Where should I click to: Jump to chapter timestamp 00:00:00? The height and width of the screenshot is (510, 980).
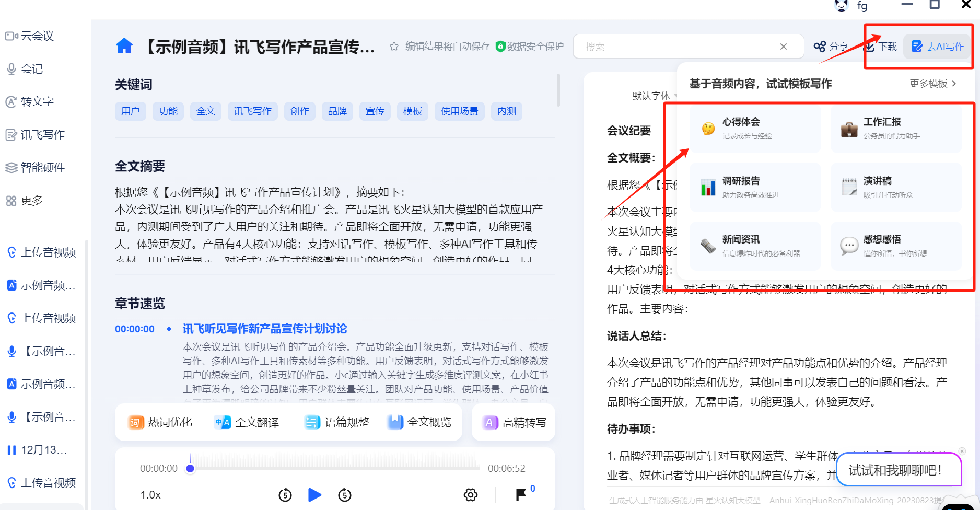pyautogui.click(x=135, y=329)
